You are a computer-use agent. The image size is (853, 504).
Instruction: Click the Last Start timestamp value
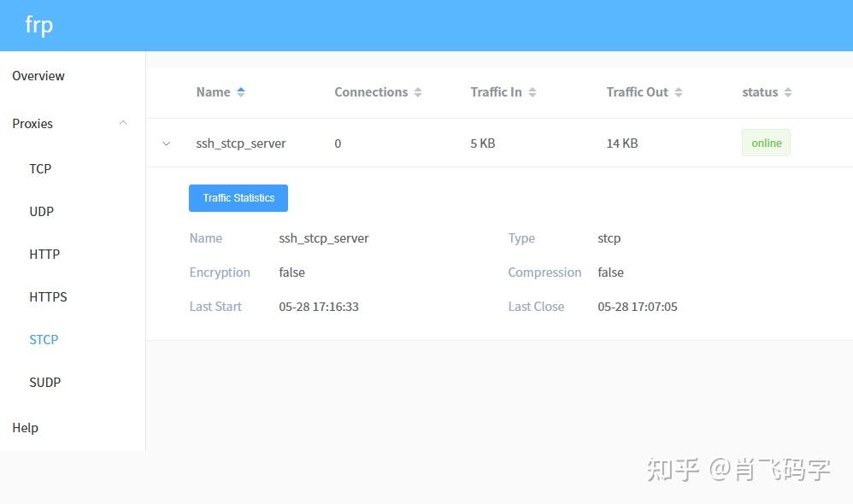319,306
